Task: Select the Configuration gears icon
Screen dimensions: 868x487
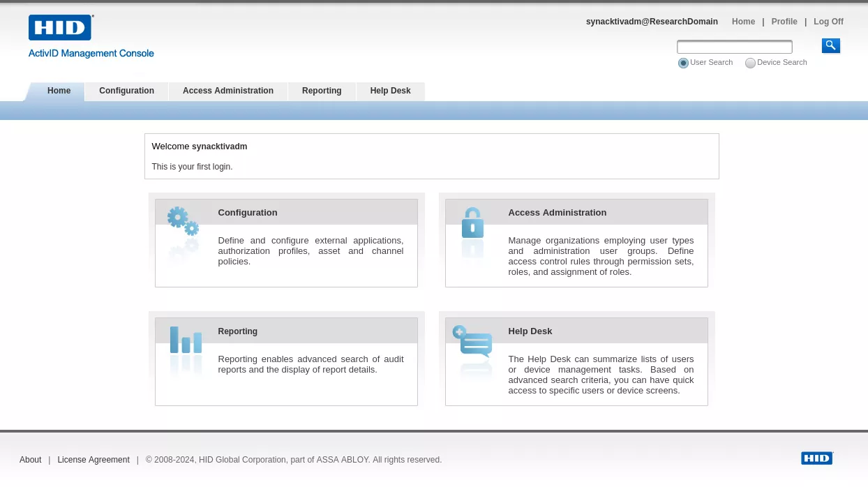Action: [182, 223]
